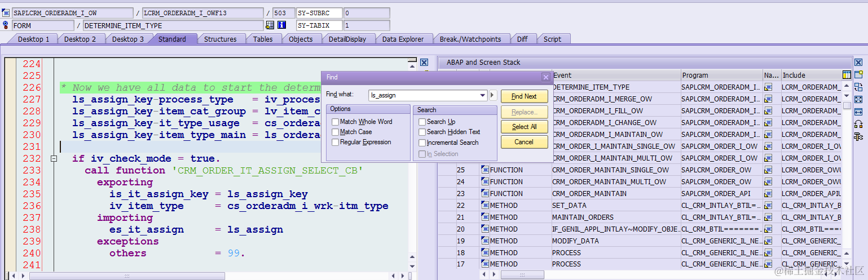Click the Program column header
Screen dimensions: 868x280
click(x=721, y=75)
